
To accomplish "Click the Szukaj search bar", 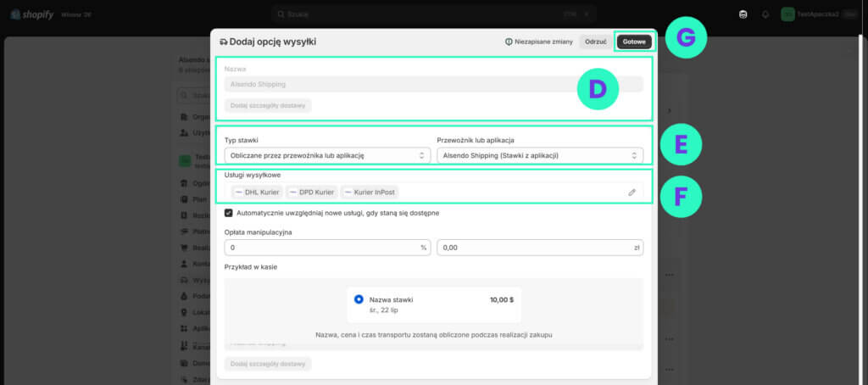I will [433, 14].
